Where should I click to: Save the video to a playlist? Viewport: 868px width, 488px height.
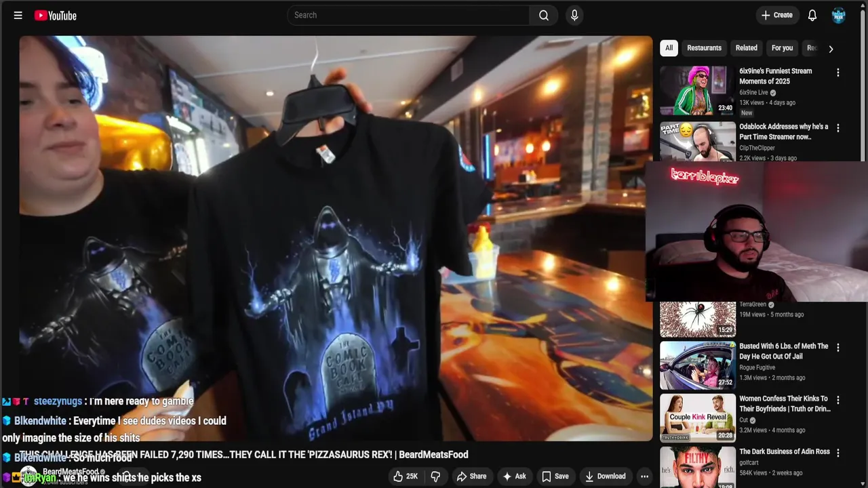[x=555, y=476]
